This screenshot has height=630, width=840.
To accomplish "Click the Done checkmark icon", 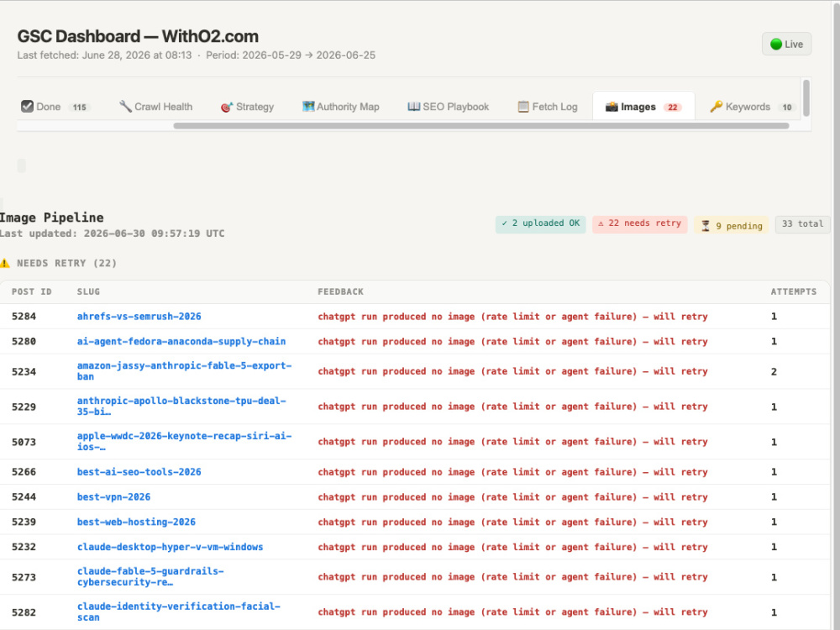I will [x=28, y=106].
